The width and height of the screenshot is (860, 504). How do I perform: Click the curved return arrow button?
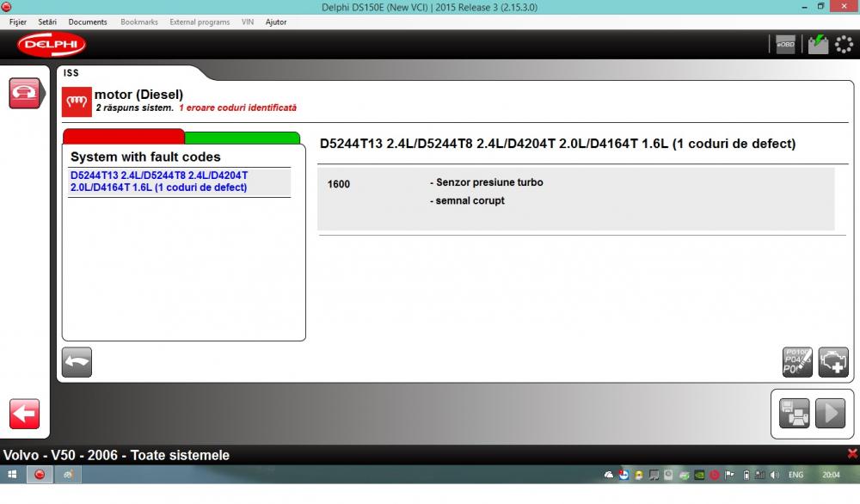(77, 362)
